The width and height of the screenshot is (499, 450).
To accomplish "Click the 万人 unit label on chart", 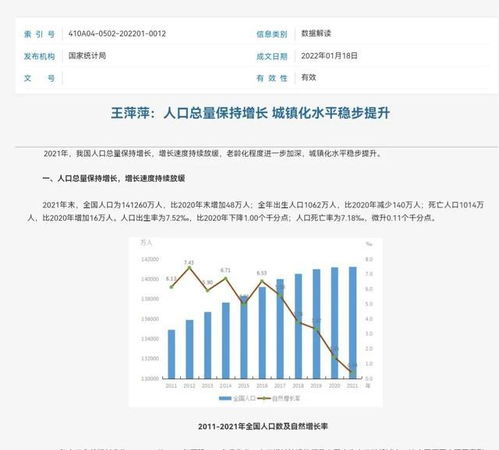I will tap(146, 243).
